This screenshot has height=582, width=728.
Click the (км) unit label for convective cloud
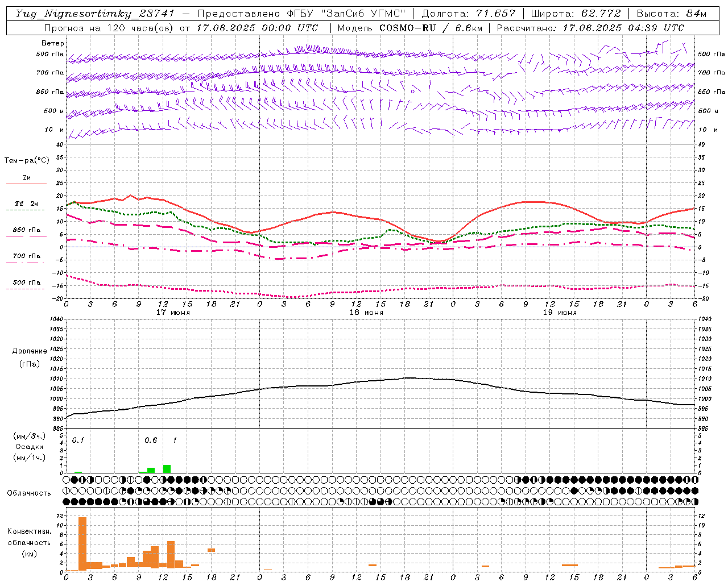(29, 554)
